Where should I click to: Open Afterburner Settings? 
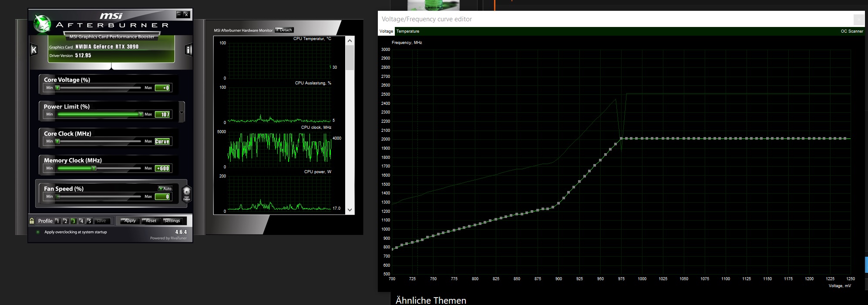(172, 221)
